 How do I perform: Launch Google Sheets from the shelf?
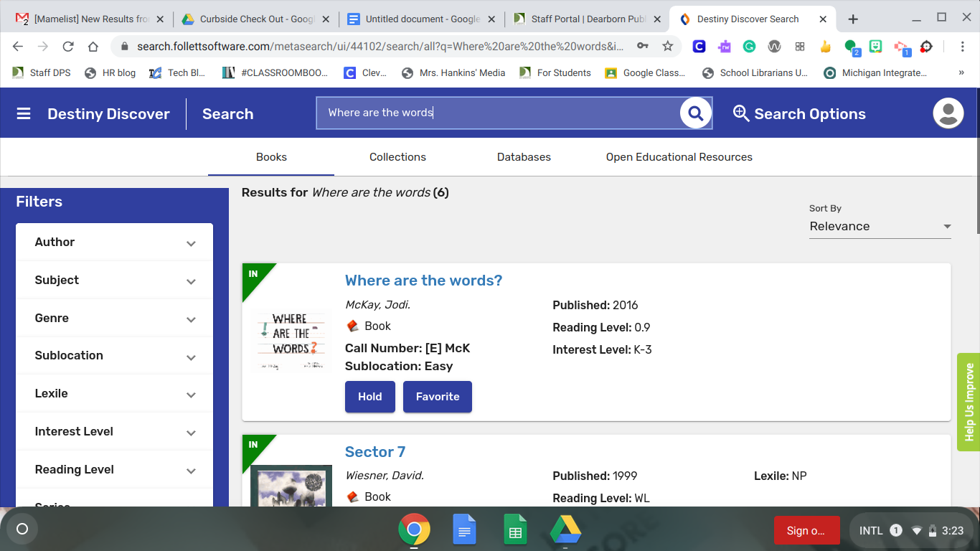[515, 530]
